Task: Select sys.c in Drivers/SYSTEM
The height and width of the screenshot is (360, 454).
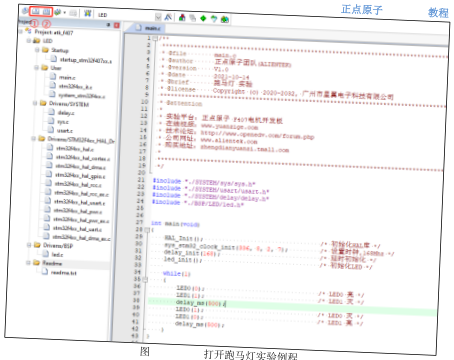Action: click(x=63, y=122)
